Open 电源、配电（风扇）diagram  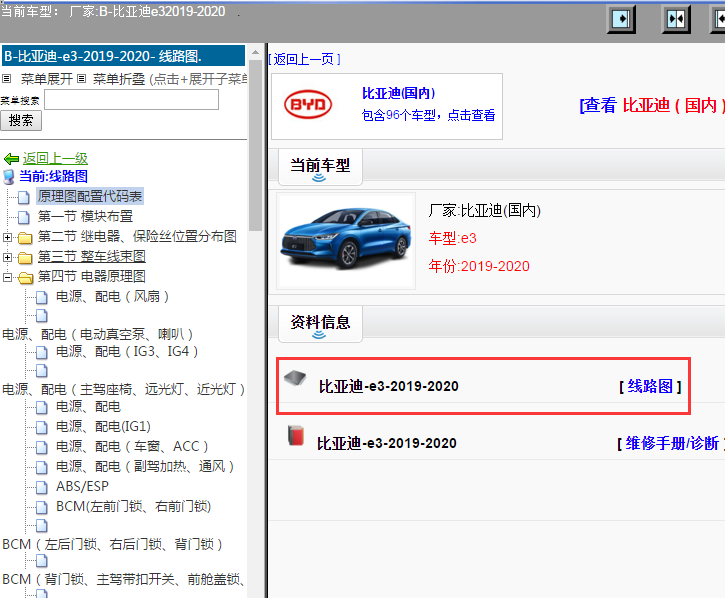pyautogui.click(x=112, y=296)
